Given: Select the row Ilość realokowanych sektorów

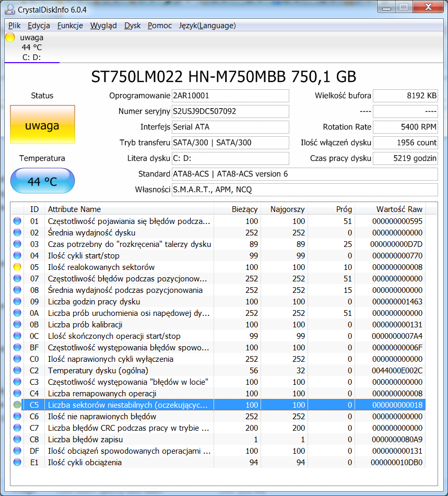Looking at the screenshot, I should tap(218, 267).
